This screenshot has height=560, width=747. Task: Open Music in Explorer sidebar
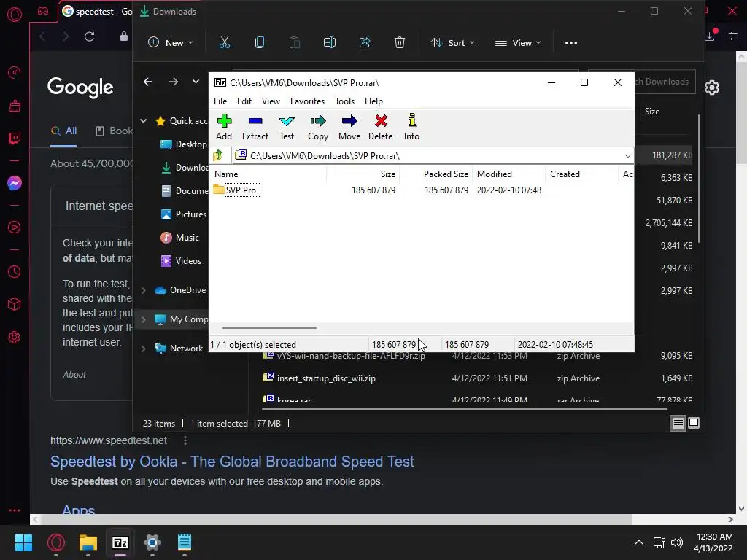pyautogui.click(x=179, y=238)
